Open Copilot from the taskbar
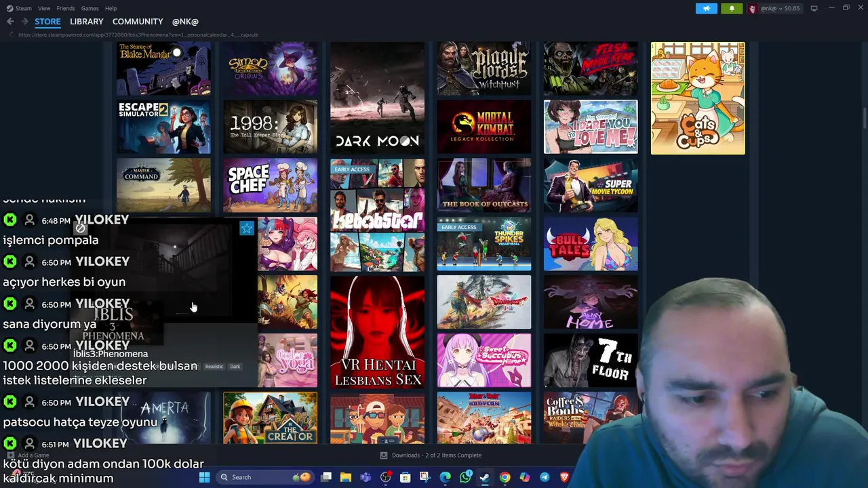The height and width of the screenshot is (488, 868). pos(524,477)
